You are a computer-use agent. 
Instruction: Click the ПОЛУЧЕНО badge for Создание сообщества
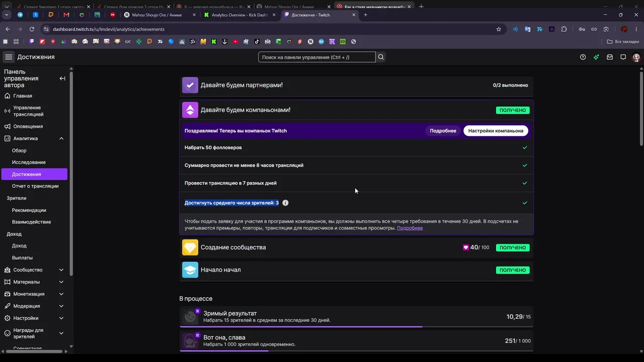click(x=513, y=248)
